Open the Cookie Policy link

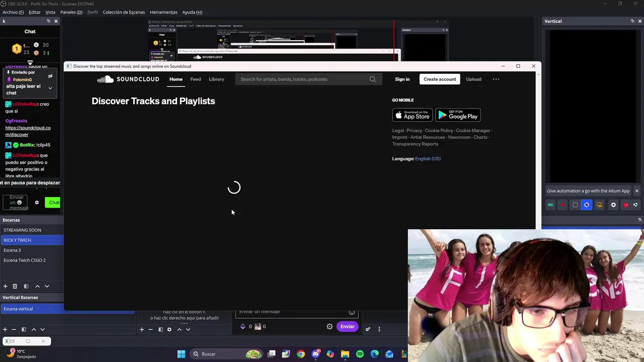coord(439,130)
